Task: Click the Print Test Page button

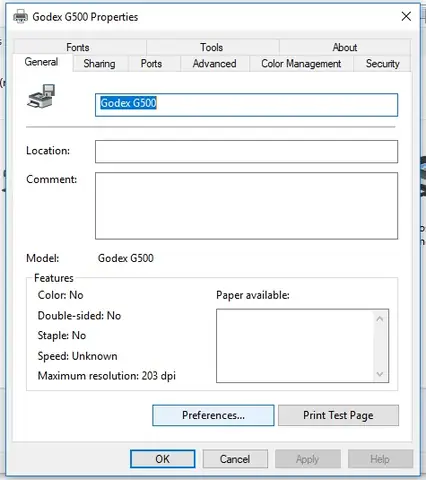Action: 338,415
